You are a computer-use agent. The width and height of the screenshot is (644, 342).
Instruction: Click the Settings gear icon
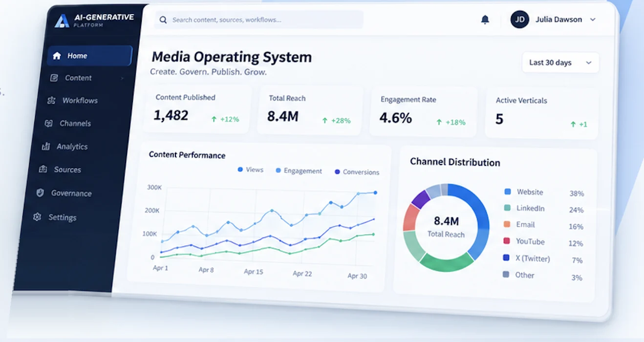pyautogui.click(x=37, y=217)
